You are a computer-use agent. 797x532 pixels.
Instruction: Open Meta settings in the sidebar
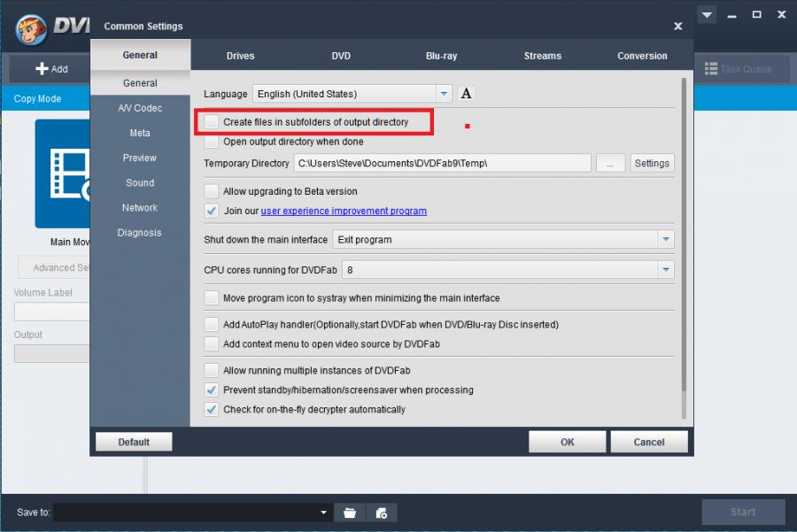coord(140,133)
